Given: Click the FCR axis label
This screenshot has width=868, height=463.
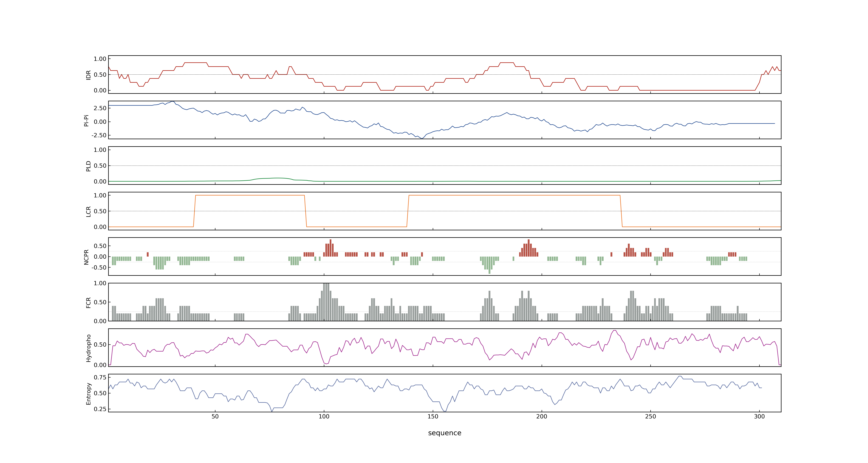Looking at the screenshot, I should (x=88, y=303).
